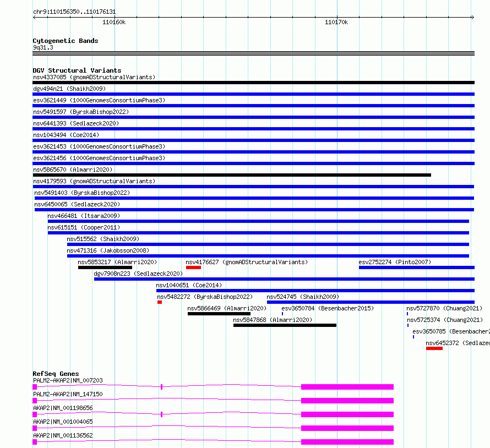Click esv3650785 Besenbacher label
This screenshot has height=448, width=490.
pos(451,331)
